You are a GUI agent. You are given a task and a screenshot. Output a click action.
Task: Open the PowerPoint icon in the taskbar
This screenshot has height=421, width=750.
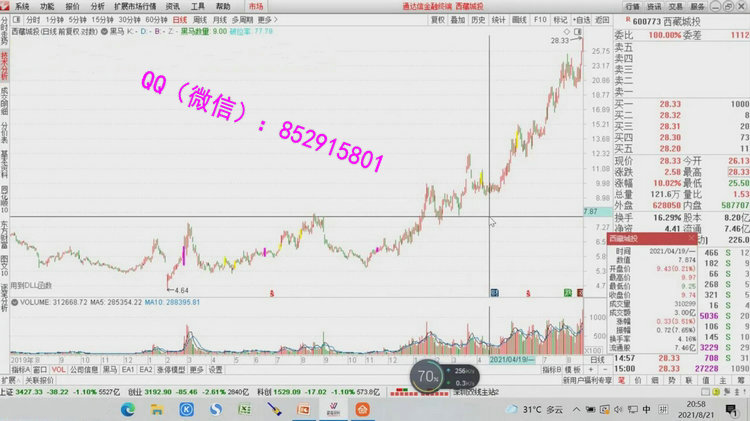click(x=302, y=410)
